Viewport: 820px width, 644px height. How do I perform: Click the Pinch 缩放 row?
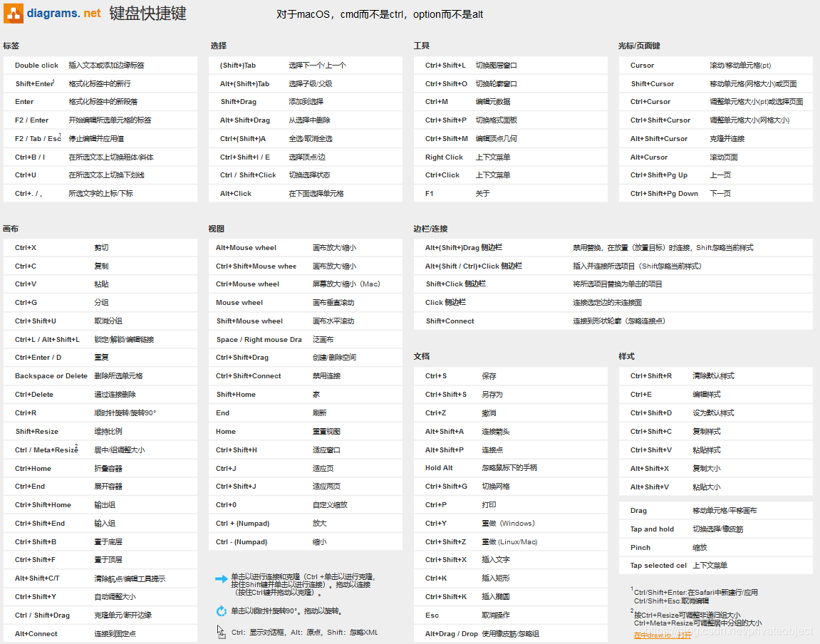(x=715, y=547)
